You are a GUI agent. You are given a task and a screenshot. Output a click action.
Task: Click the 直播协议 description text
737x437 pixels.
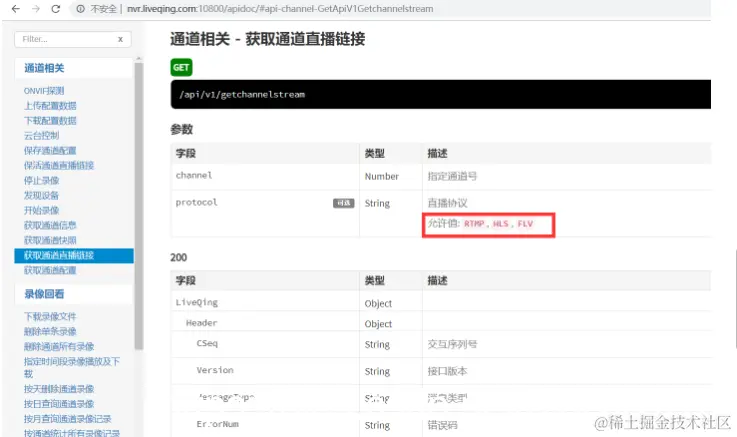click(447, 203)
